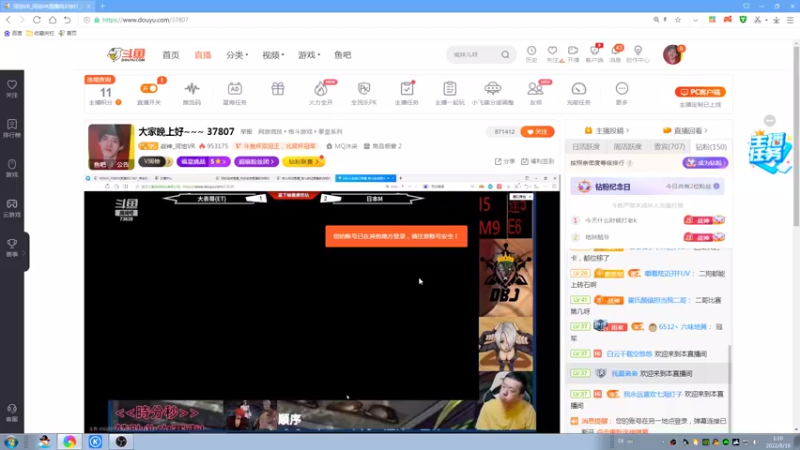Open the 鱼吧 nav item
The width and height of the screenshot is (800, 450).
342,55
